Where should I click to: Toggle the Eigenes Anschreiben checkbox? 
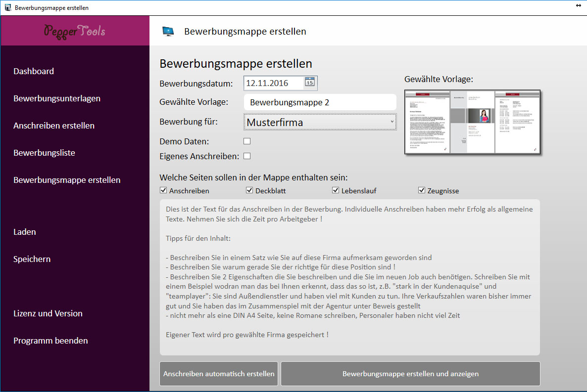click(247, 156)
